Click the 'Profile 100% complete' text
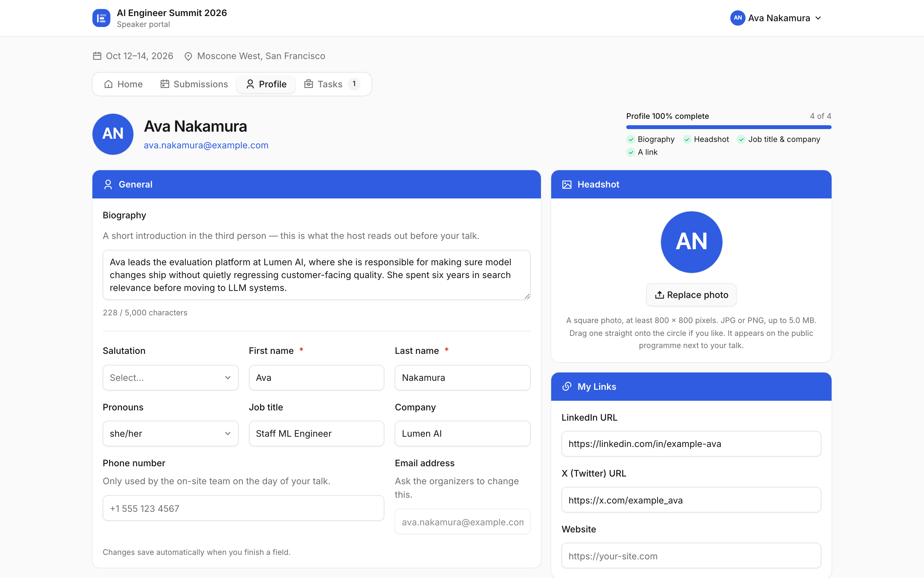Image resolution: width=924 pixels, height=578 pixels. (x=667, y=116)
